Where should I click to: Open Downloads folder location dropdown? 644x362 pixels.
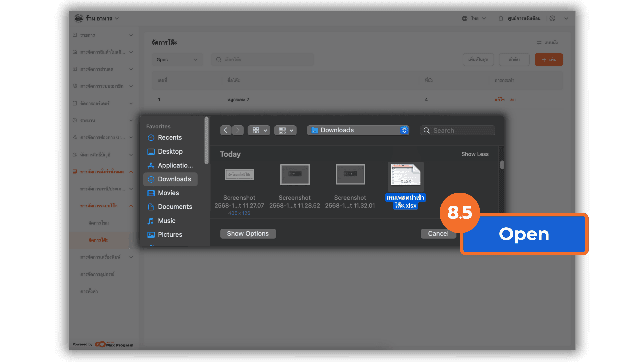click(x=358, y=130)
